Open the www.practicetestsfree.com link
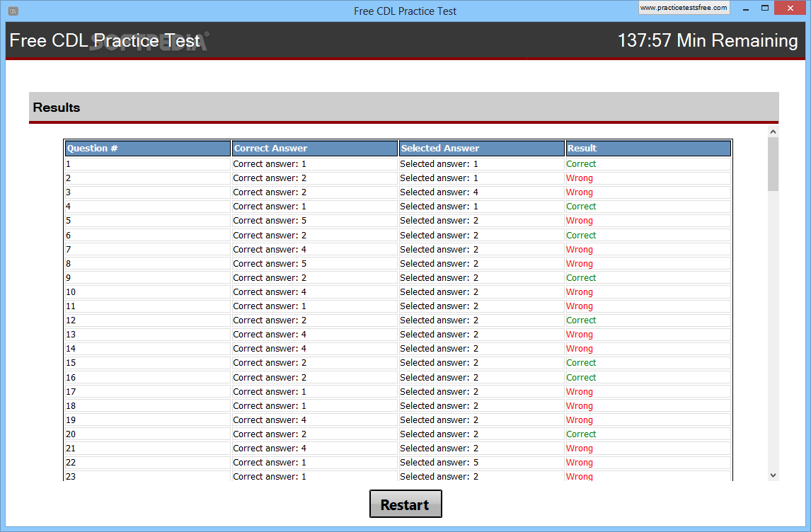Viewport: 811px width, 532px height. 684,8
